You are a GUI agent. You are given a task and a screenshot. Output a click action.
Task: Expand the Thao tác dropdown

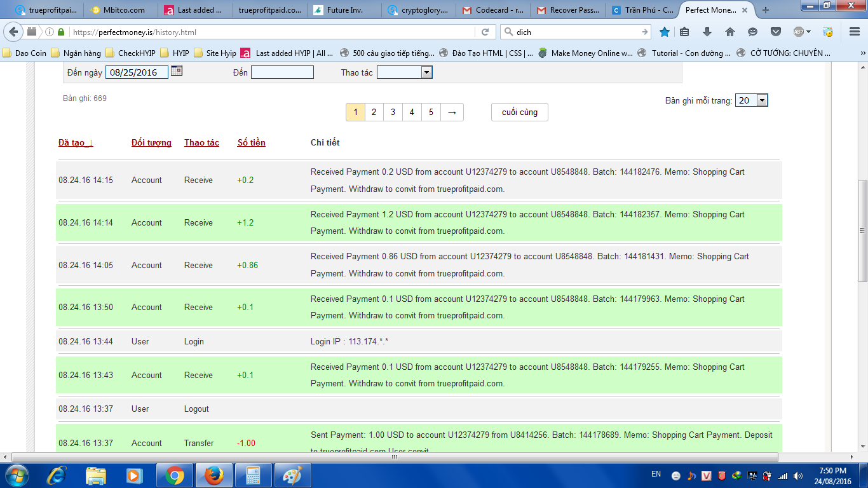[x=404, y=72]
